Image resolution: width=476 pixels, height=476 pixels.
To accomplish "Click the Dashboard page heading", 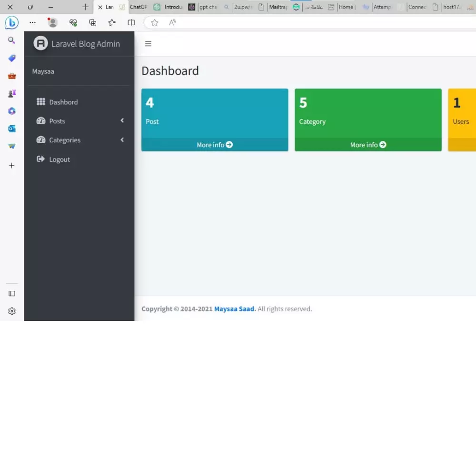I will 170,71.
